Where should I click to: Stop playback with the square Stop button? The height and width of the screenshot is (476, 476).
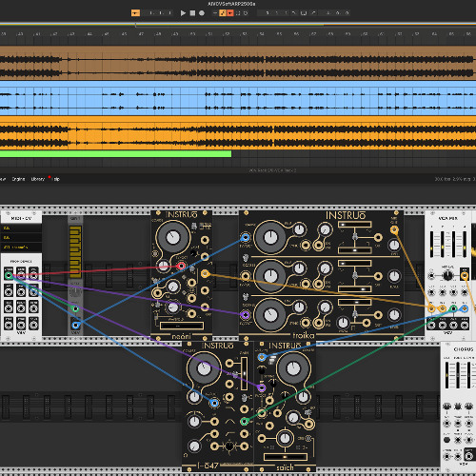192,13
